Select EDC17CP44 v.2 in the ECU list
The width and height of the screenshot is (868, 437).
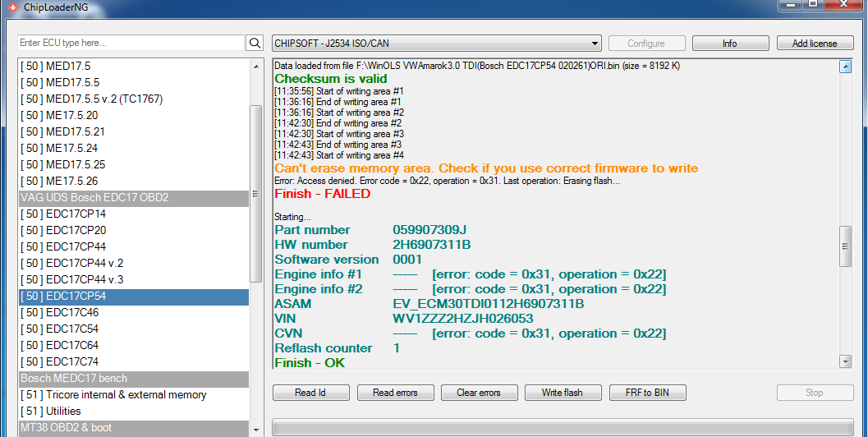(72, 263)
